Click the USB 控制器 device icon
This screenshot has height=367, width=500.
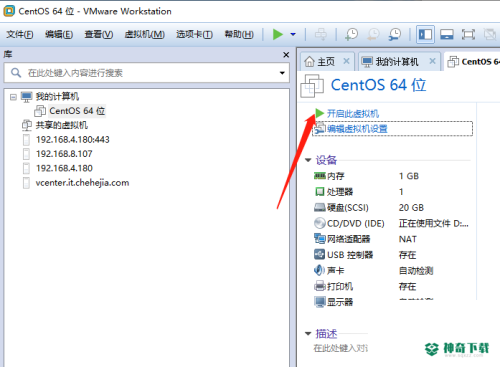[x=320, y=255]
